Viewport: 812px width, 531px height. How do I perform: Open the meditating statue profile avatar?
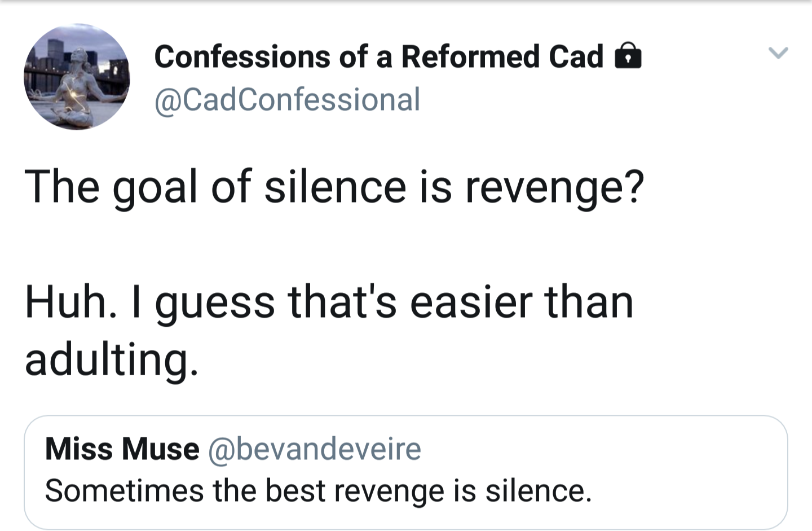pyautogui.click(x=77, y=77)
